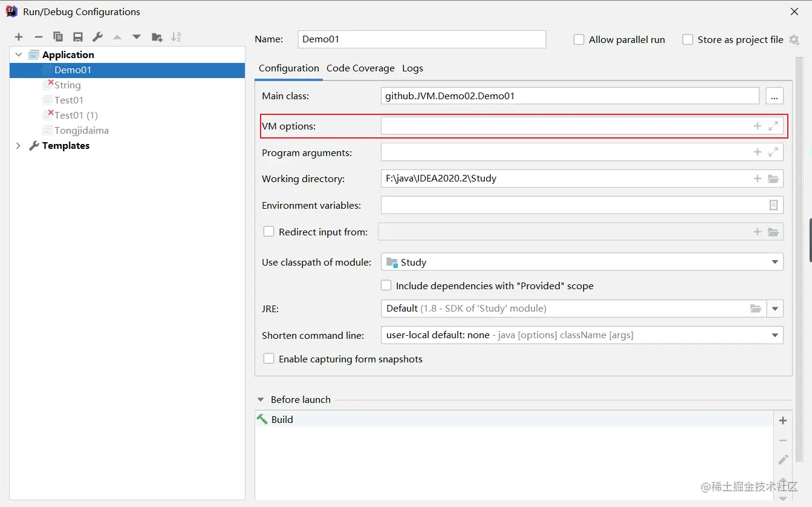Toggle Store as project file checkbox
Image resolution: width=812 pixels, height=507 pixels.
coord(687,40)
